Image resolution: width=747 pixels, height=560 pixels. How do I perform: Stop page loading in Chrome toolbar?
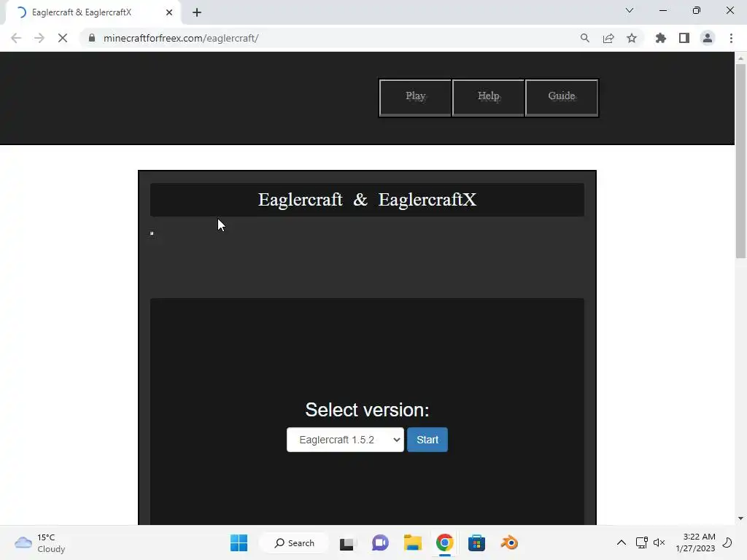[x=63, y=38]
